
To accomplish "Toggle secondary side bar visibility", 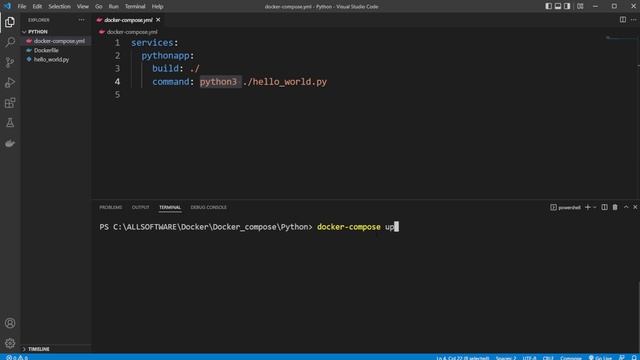I will (x=567, y=6).
